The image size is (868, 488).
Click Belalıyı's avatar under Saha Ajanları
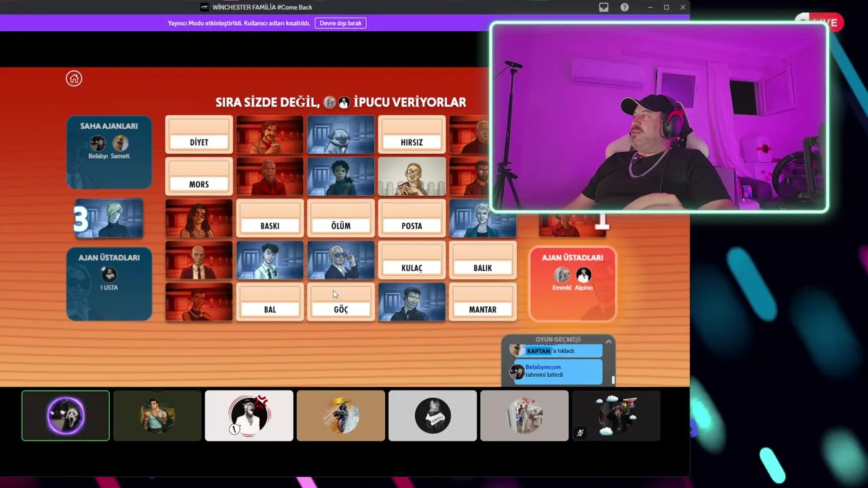coord(98,143)
